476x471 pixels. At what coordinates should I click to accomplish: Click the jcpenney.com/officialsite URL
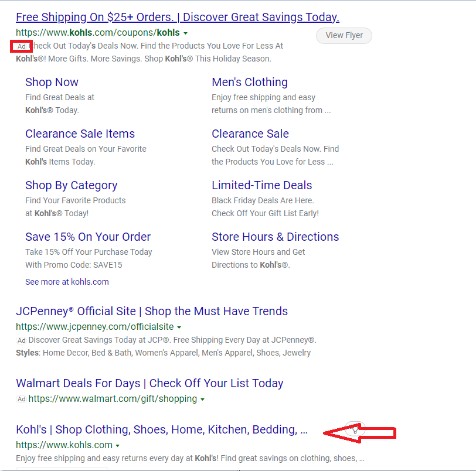95,327
